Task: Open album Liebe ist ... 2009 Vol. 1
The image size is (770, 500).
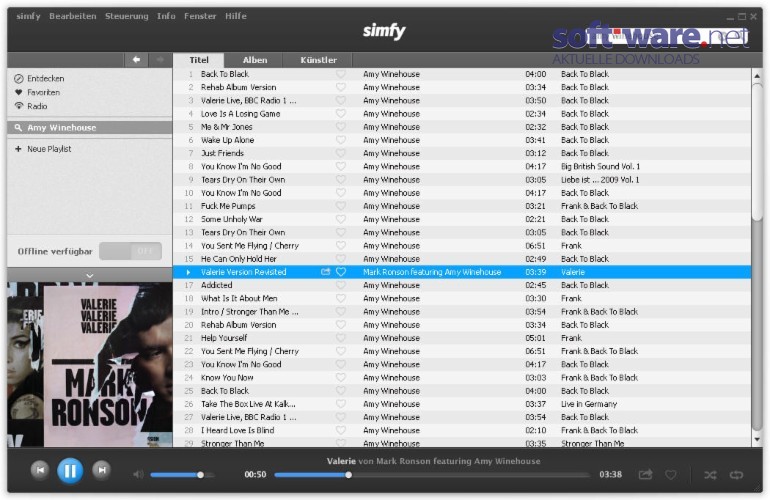Action: click(600, 180)
